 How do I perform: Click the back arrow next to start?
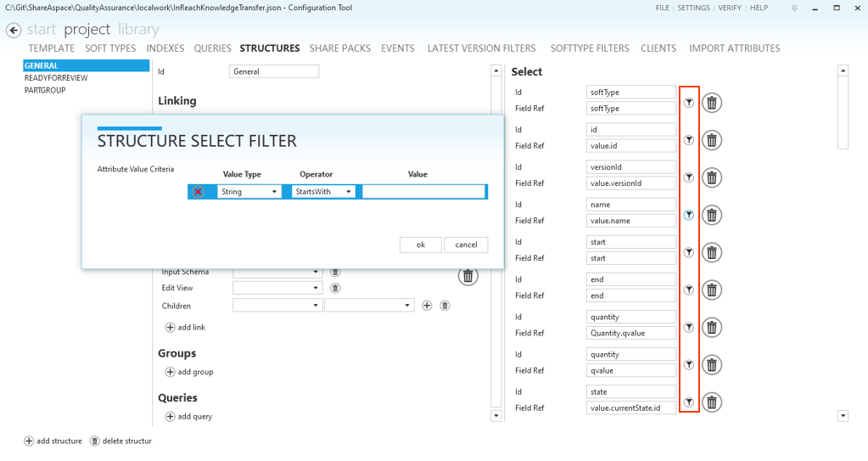point(14,30)
